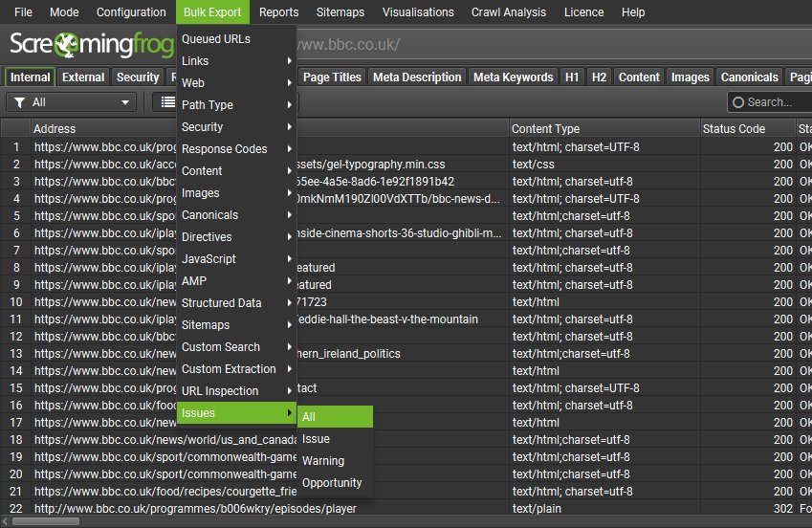Choose Content in Bulk Export menu
This screenshot has height=528, width=812.
tap(236, 171)
